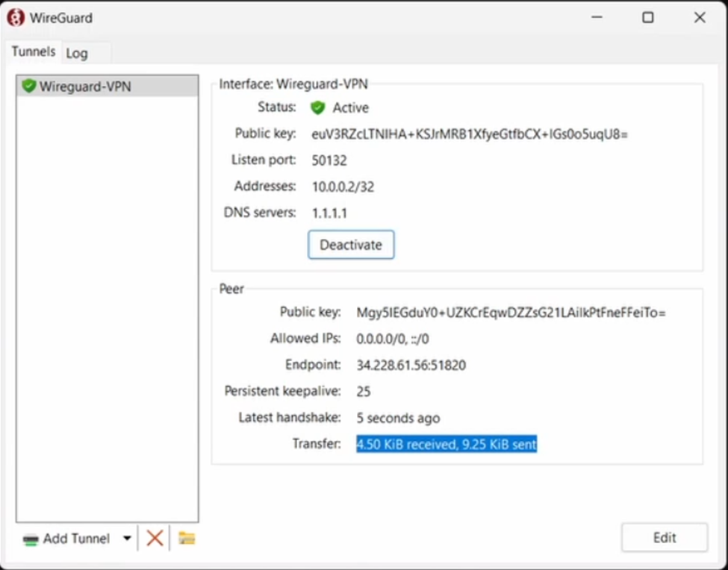Click the green shield icon beside Wireguard-VPN in list
This screenshot has height=570, width=728.
29,86
